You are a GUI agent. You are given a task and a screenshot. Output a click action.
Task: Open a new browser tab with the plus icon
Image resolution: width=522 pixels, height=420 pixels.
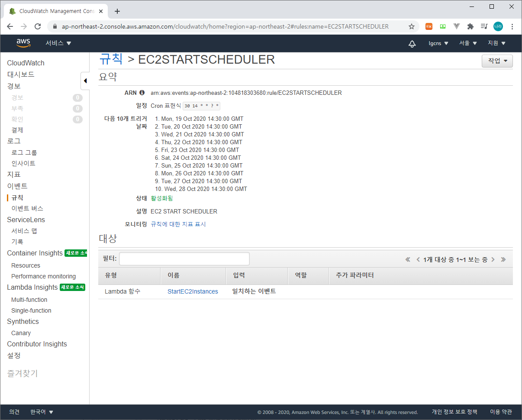pyautogui.click(x=117, y=11)
